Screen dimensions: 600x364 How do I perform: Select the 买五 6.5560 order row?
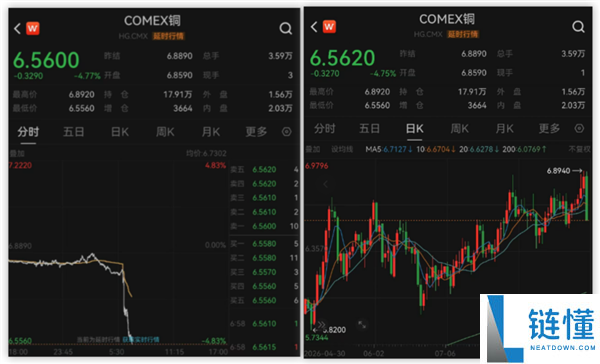click(x=264, y=300)
